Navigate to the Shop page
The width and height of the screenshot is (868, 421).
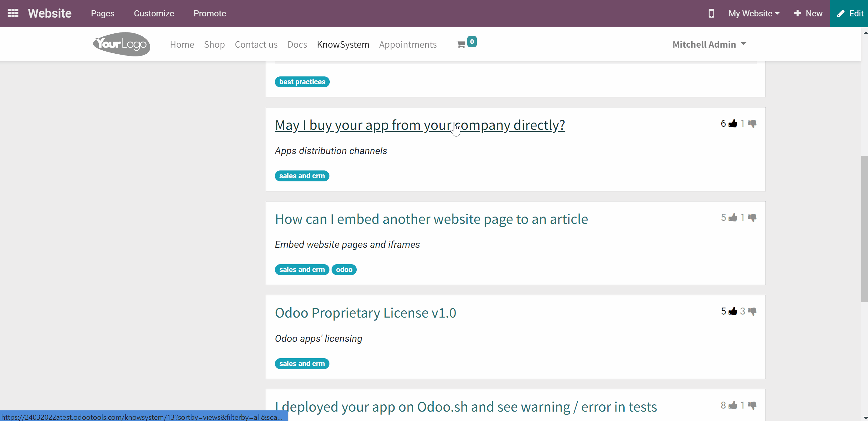coord(214,44)
